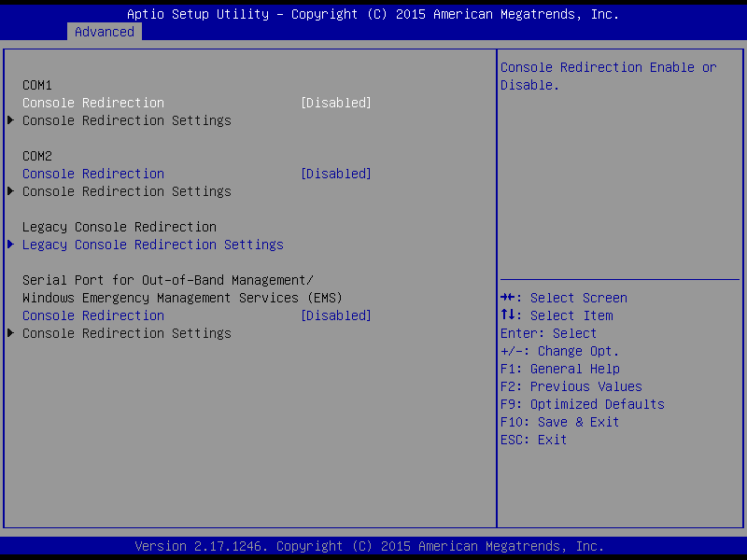Select the Advanced tab
This screenshot has width=747, height=560.
point(105,32)
